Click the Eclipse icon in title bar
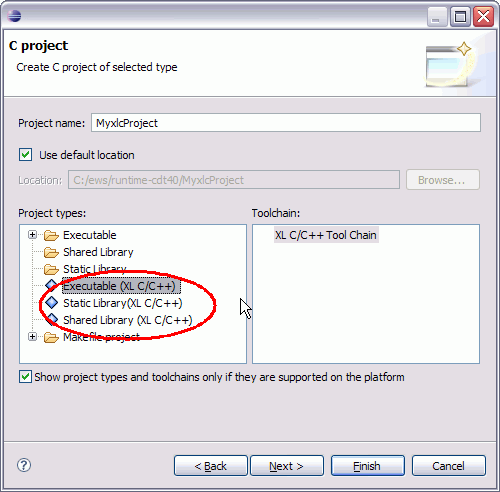Viewport: 500px width, 492px height. click(x=14, y=15)
